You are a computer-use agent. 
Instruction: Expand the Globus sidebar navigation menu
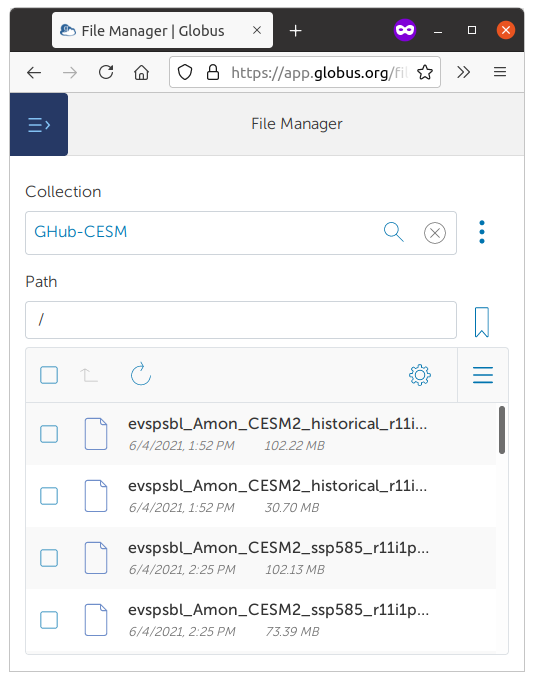pos(39,125)
